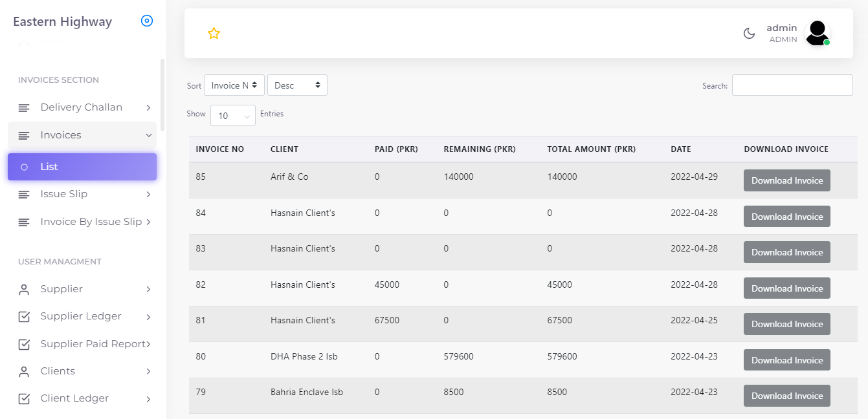
Task: Toggle dark mode with the moon icon
Action: tap(749, 34)
